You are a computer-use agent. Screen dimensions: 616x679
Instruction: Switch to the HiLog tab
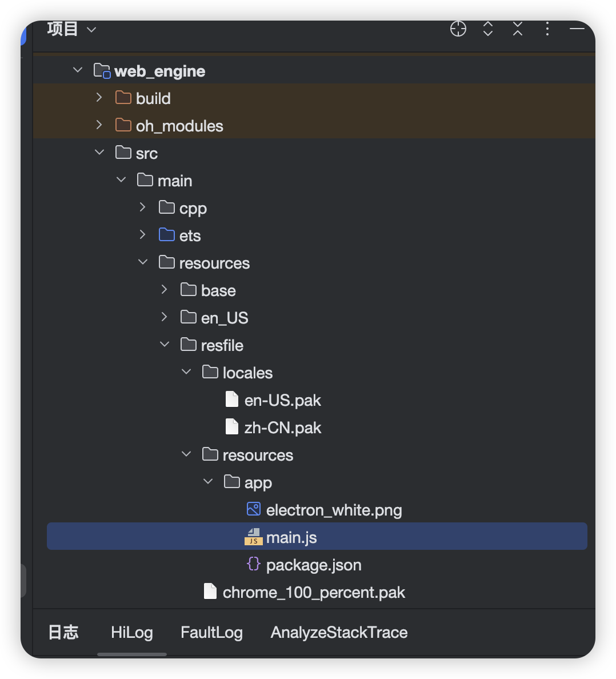point(131,632)
